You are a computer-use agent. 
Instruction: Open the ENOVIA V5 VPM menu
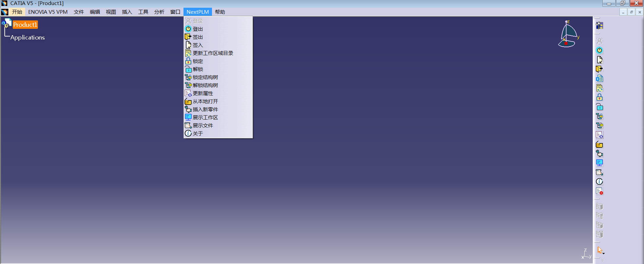(48, 12)
